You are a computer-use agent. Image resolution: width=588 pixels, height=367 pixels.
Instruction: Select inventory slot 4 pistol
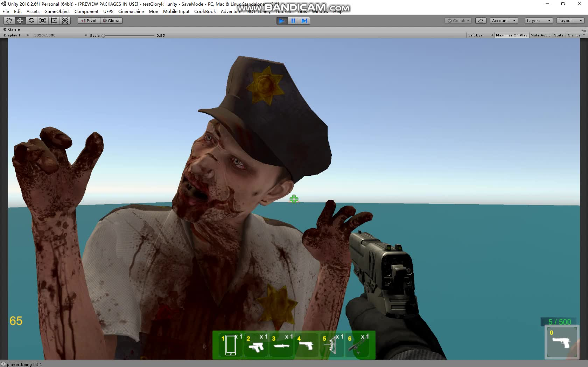tap(307, 346)
